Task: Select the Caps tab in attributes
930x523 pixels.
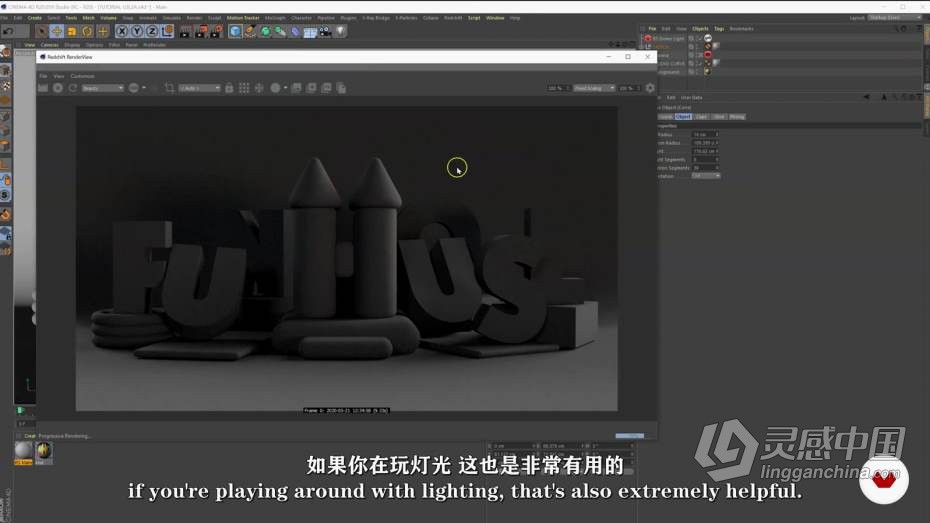Action: [701, 117]
